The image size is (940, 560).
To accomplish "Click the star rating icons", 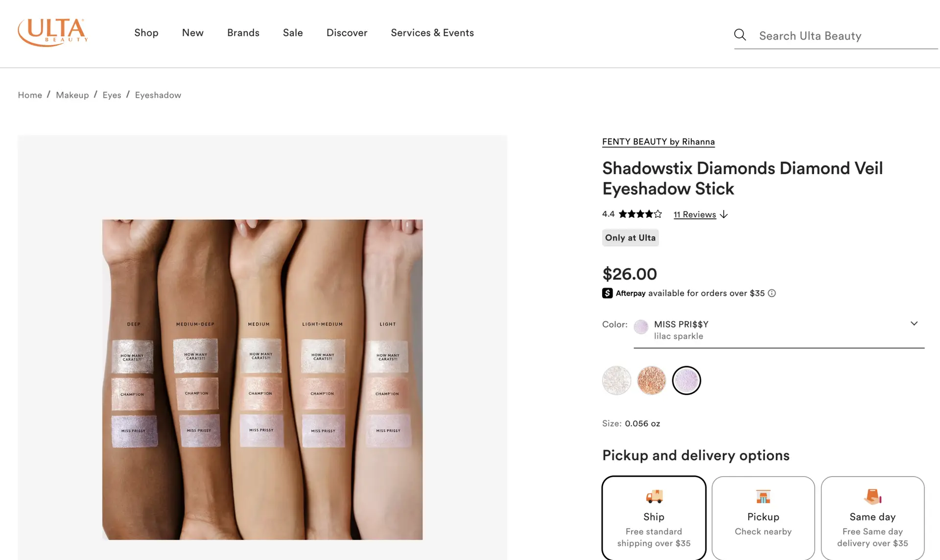I will click(640, 214).
